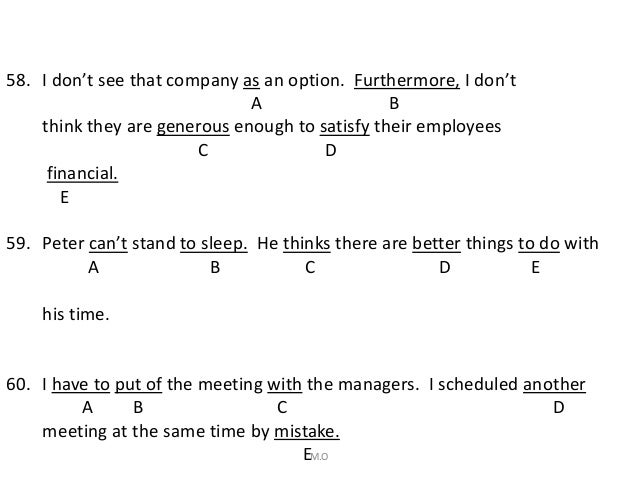Click underlined 'mistake.' in question 60

[307, 432]
